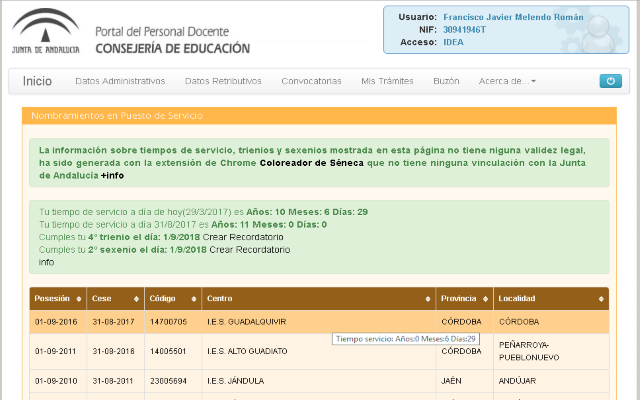
Task: Click Crear Recordatorio for 2º sexenio
Action: 249,250
